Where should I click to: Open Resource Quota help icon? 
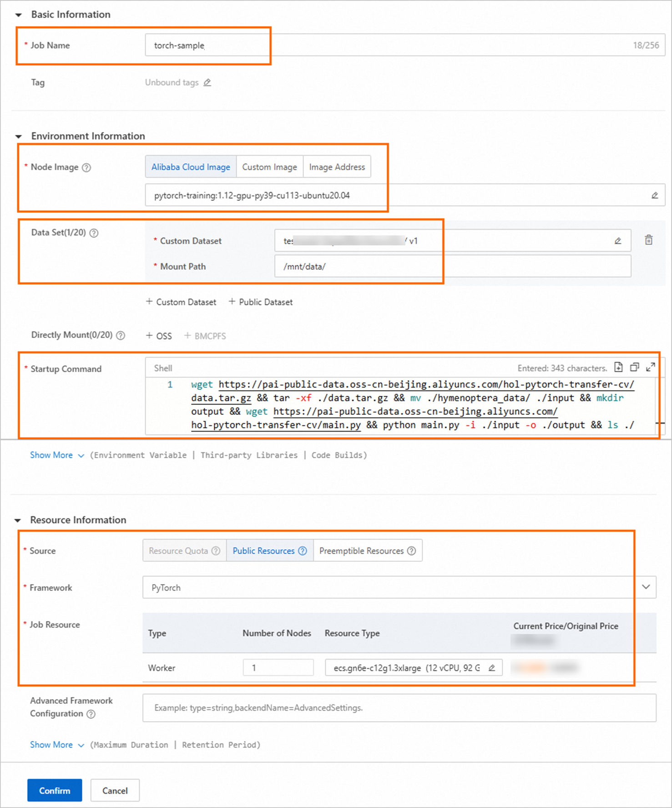pos(216,551)
